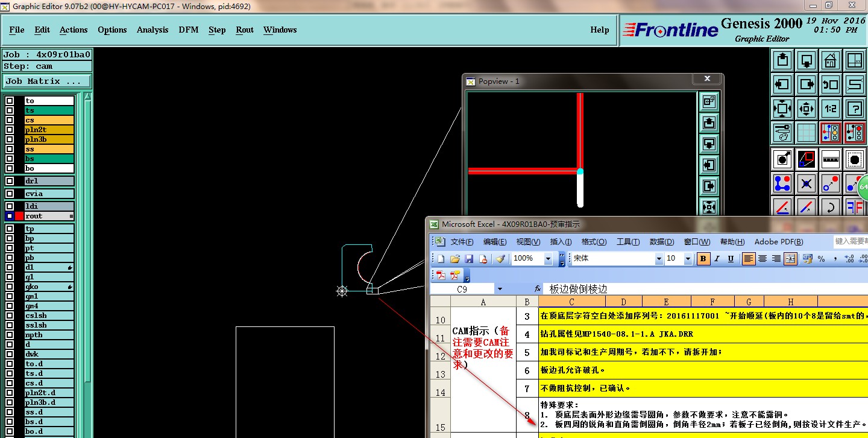Image resolution: width=868 pixels, height=438 pixels.
Task: Click the blue X intersection snap icon
Action: (807, 183)
